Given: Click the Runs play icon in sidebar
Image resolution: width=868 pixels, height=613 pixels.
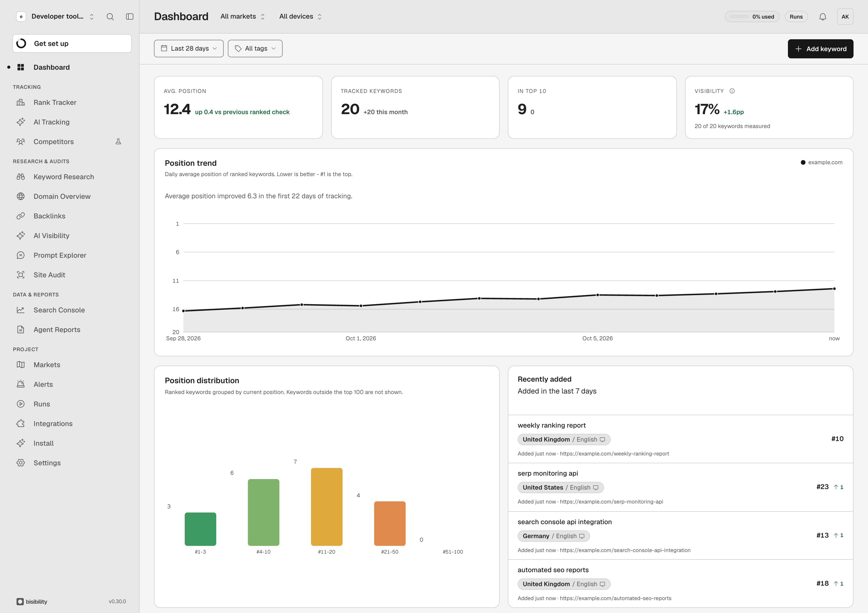Looking at the screenshot, I should pyautogui.click(x=21, y=404).
